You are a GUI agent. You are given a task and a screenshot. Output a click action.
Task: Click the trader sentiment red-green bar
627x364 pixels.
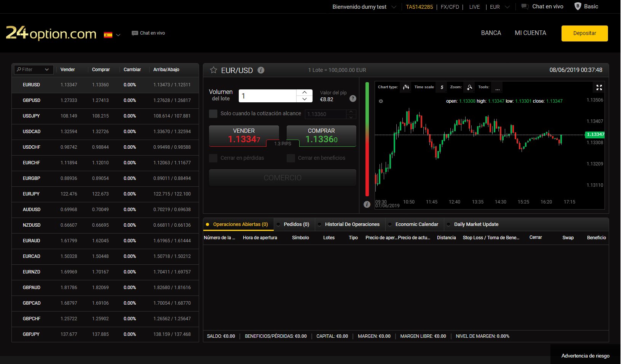(367, 139)
